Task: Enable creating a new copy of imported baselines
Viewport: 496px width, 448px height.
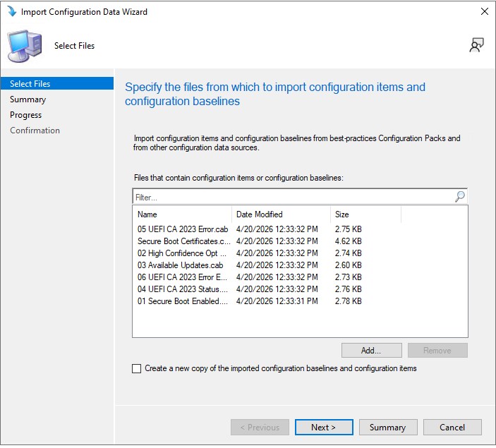Action: click(137, 368)
